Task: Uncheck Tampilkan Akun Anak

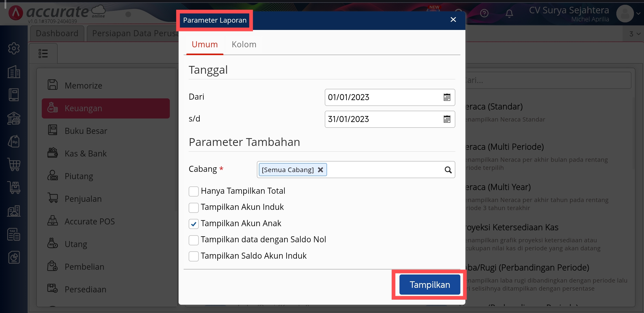Action: [x=193, y=224]
